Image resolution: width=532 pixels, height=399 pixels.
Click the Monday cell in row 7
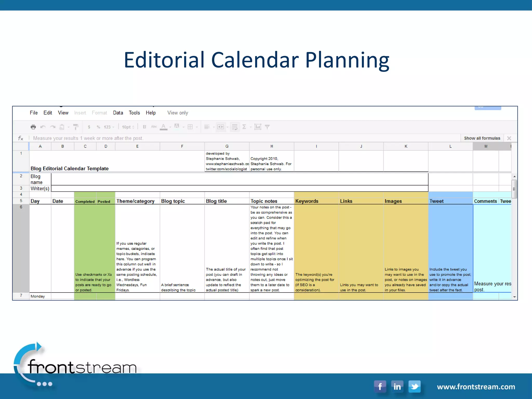[40, 296]
